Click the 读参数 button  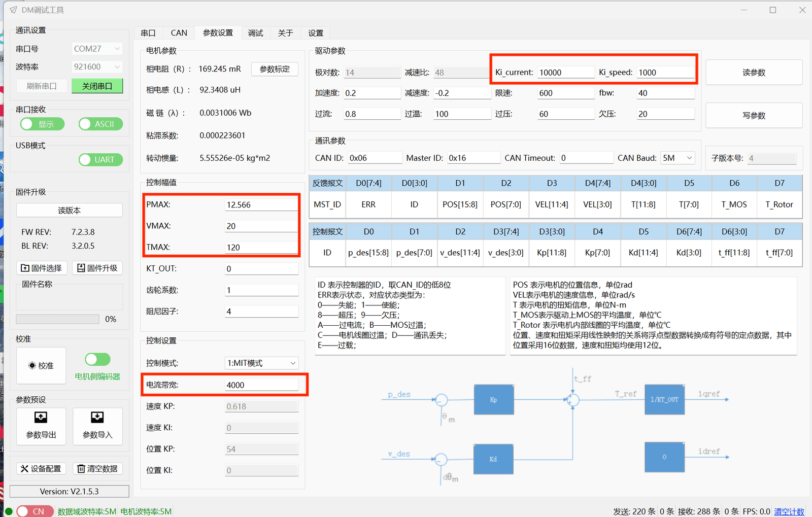(754, 73)
